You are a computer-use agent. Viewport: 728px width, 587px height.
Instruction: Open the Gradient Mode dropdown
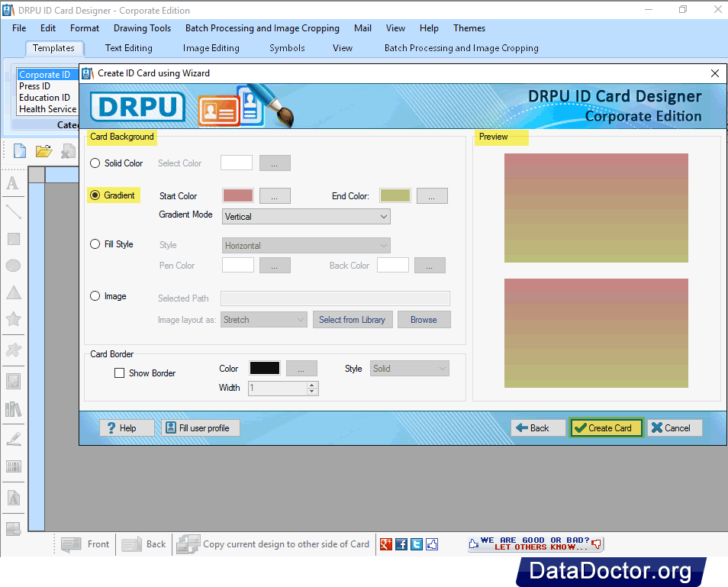point(306,217)
